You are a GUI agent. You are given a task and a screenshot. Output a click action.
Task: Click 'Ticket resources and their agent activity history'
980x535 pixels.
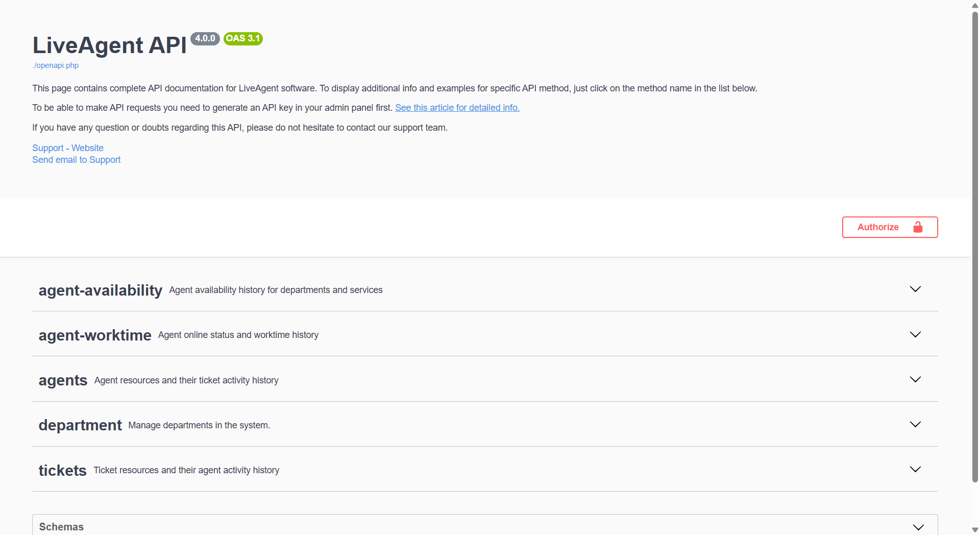click(186, 470)
